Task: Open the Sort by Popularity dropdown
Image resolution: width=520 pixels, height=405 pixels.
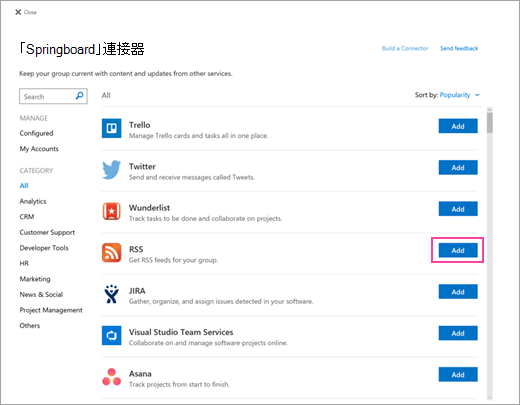Action: [455, 95]
